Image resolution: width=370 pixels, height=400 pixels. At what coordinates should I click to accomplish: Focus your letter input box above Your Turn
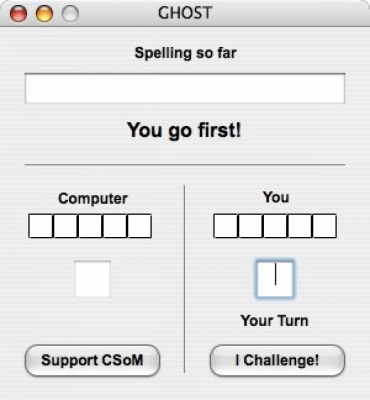point(275,279)
